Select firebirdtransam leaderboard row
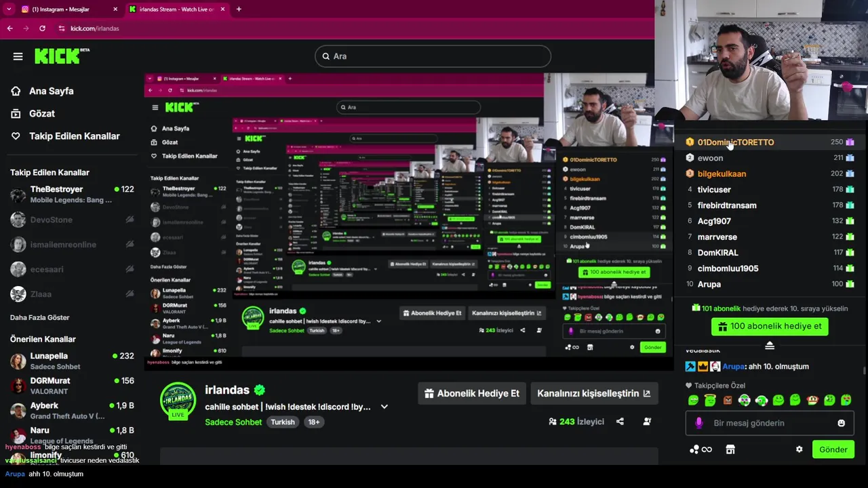 (770, 205)
